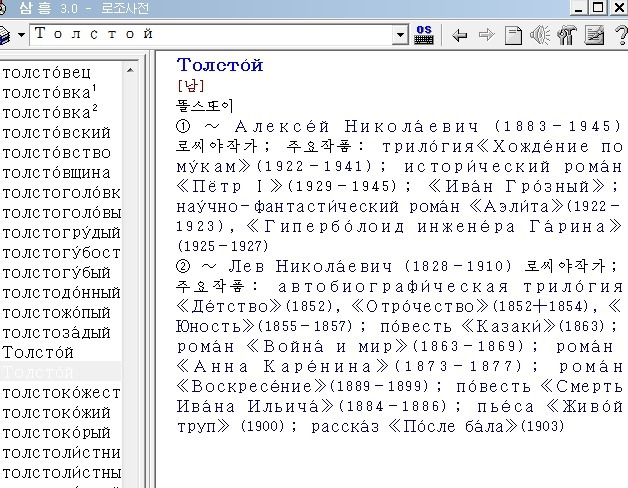
Task: Click the title «Гиперболоид инженера Гарина»
Action: (x=434, y=227)
